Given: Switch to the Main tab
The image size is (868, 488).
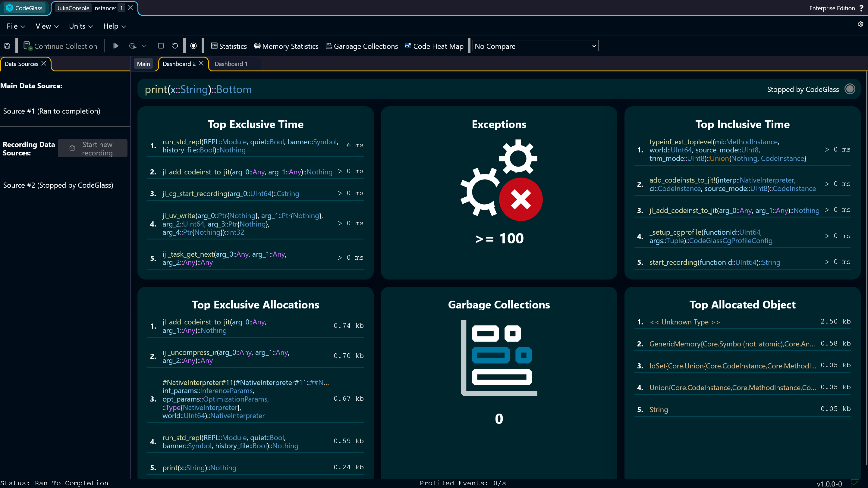Looking at the screenshot, I should coord(143,64).
